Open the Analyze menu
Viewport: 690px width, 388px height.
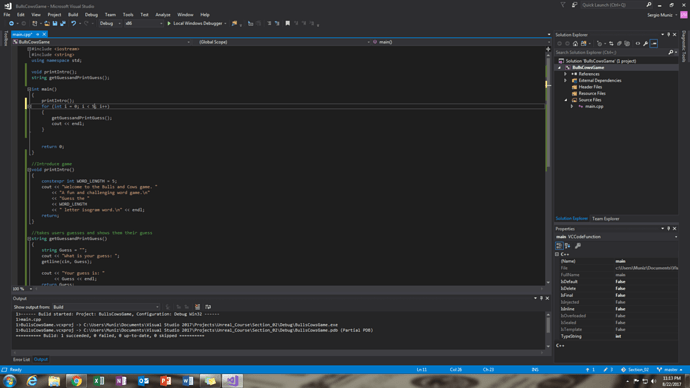click(x=163, y=15)
